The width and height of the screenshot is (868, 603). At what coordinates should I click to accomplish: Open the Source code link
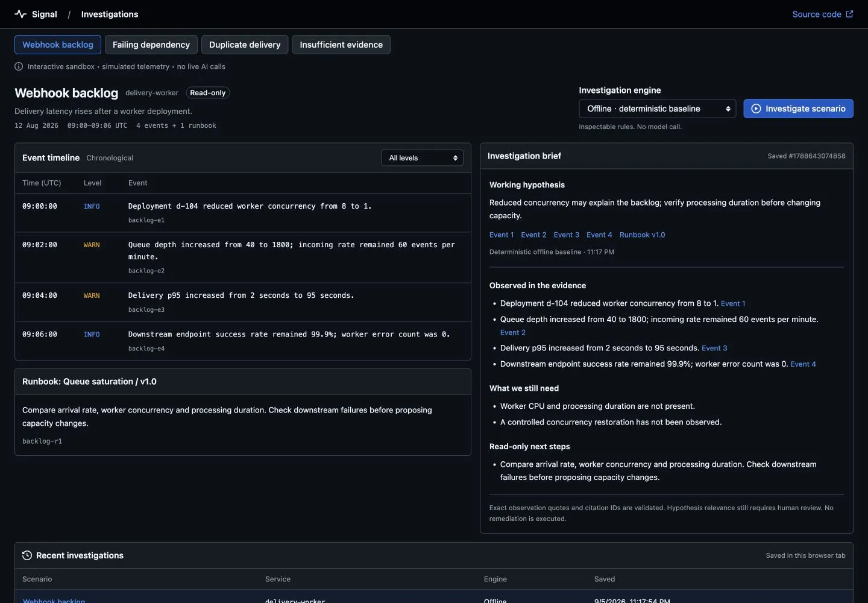coord(823,14)
